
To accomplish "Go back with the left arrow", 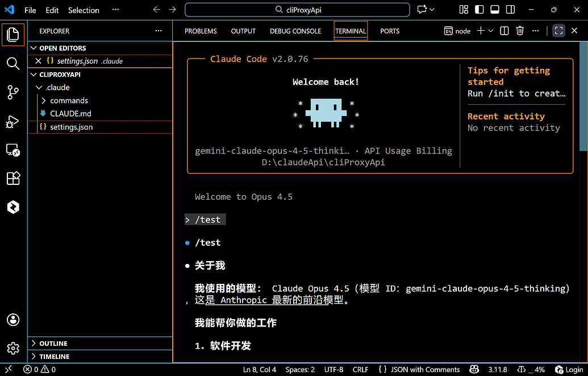I will point(157,10).
